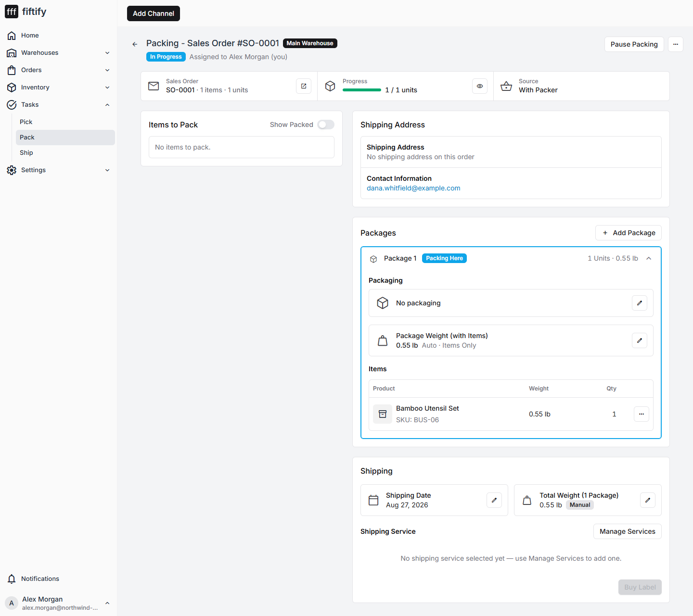
Task: Click the calendar icon beside Shipping Date
Action: 373,500
